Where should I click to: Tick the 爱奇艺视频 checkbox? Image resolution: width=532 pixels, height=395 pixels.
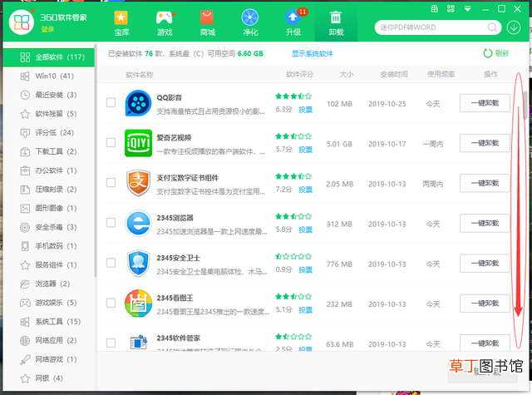[111, 142]
